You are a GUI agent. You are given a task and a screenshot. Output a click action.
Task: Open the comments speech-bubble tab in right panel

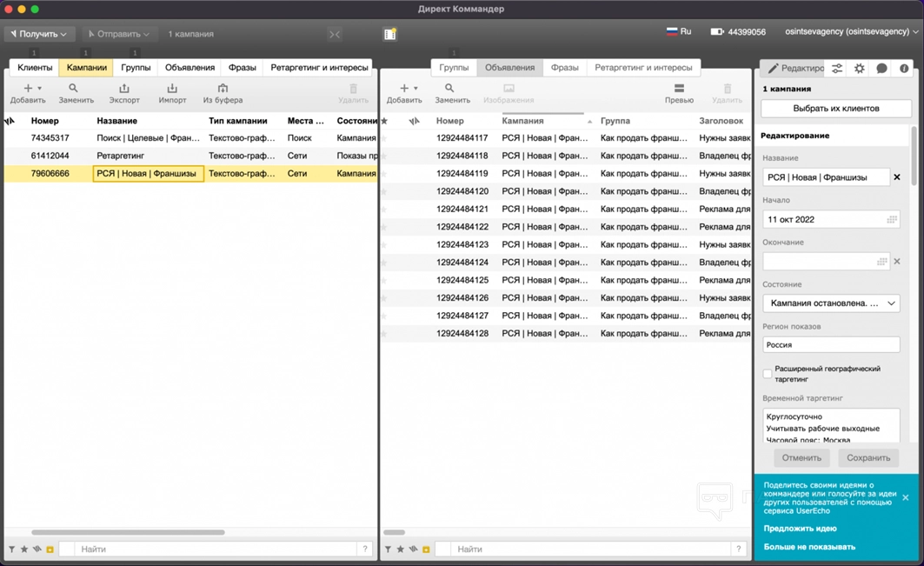tap(881, 68)
